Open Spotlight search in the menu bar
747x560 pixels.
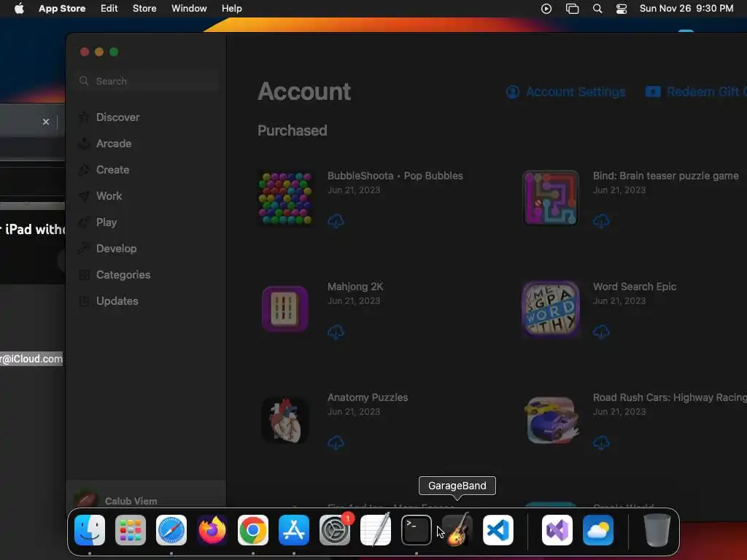tap(597, 9)
